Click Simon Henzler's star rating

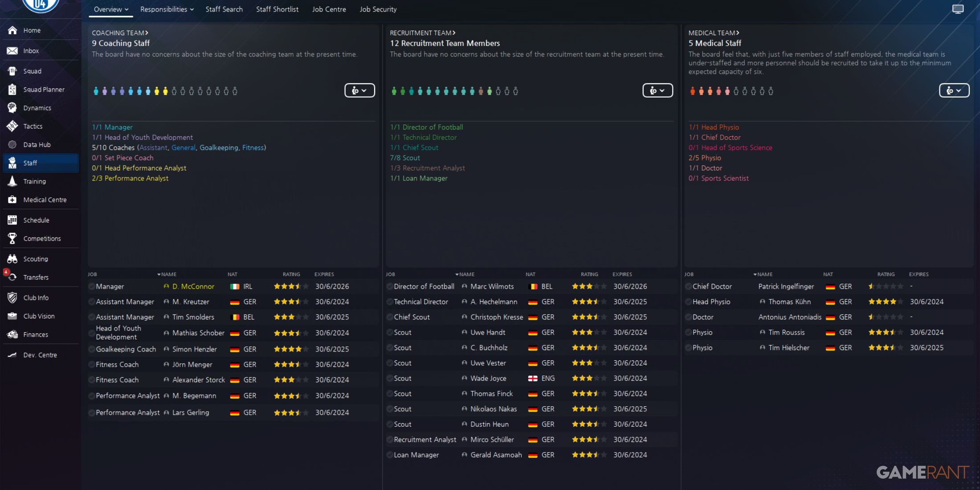[291, 349]
